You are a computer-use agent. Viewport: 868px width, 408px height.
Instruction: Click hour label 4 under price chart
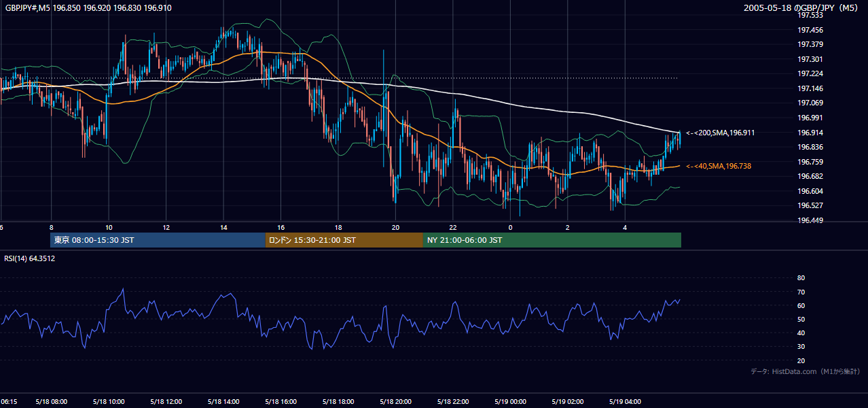pyautogui.click(x=625, y=227)
